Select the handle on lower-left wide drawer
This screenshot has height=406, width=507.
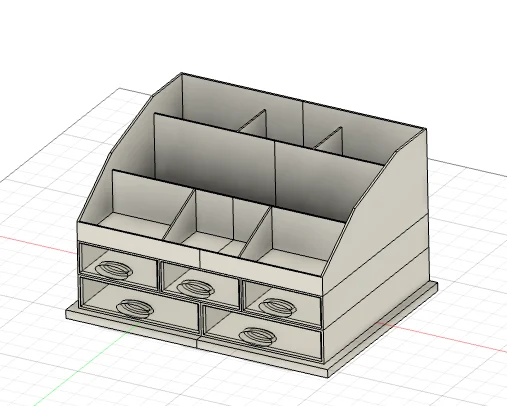[135, 308]
